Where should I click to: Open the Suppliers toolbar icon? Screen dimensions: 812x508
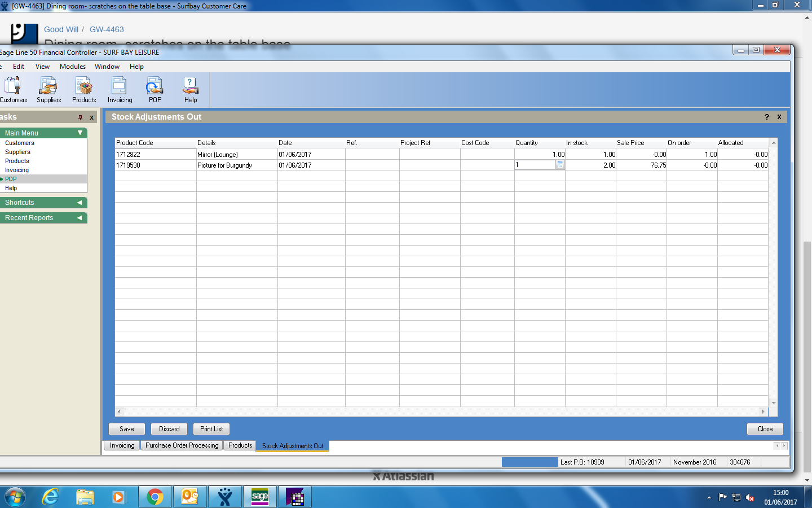(48, 90)
